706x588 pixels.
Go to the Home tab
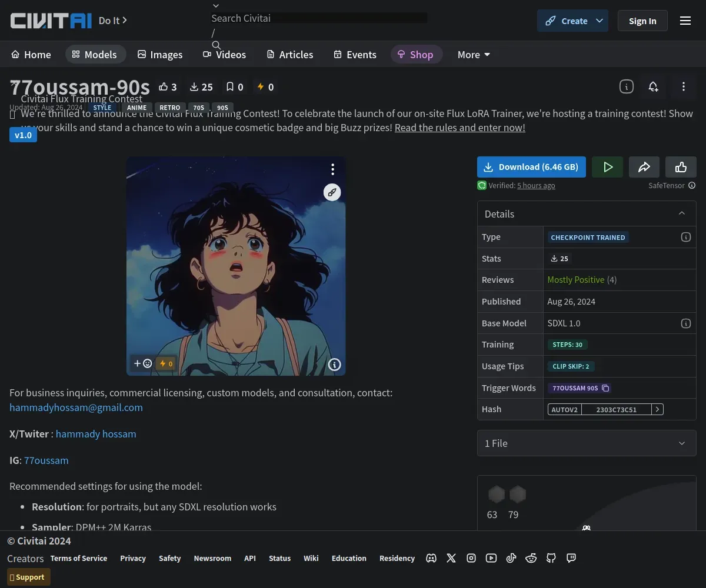point(31,55)
